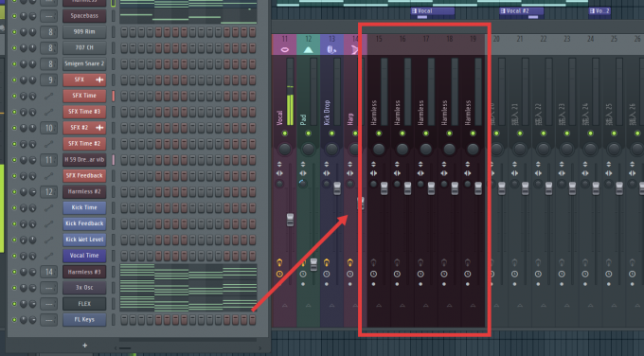Open mixer track selector for SFX #2
Viewport: 644px width, 356px height.
pyautogui.click(x=48, y=128)
